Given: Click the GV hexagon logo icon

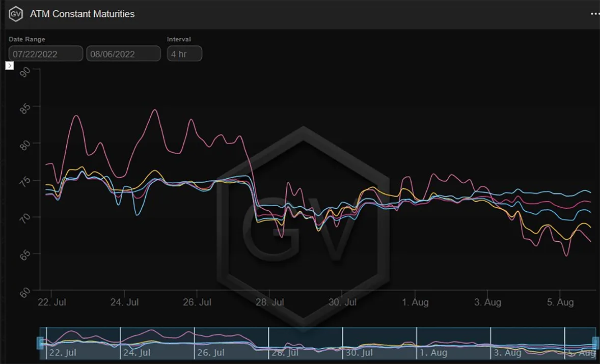Looking at the screenshot, I should point(16,14).
